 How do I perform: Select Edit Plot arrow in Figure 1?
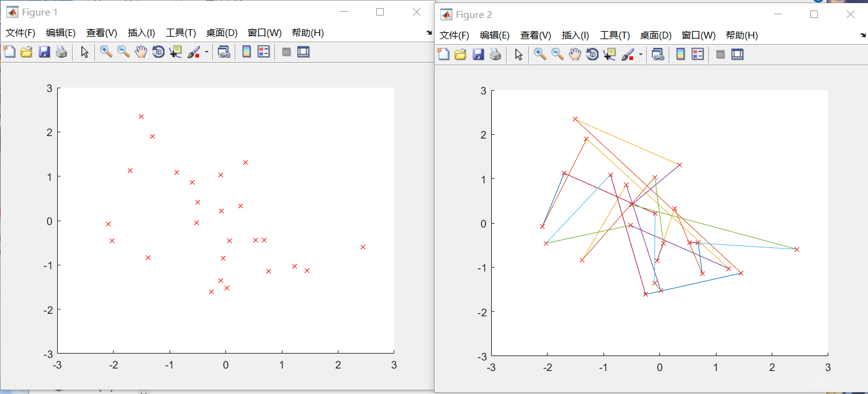(85, 52)
